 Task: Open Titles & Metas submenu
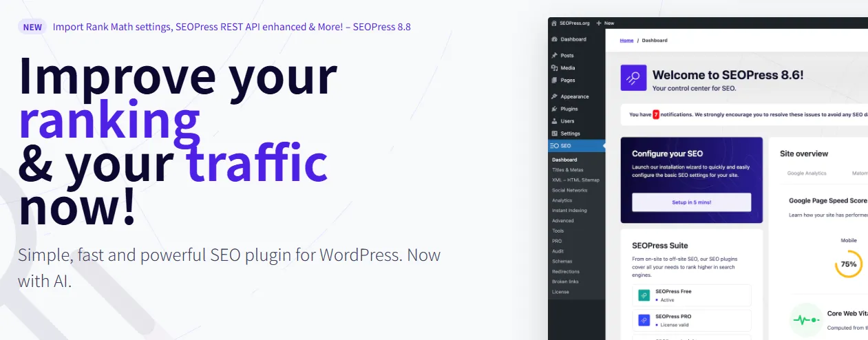[567, 170]
